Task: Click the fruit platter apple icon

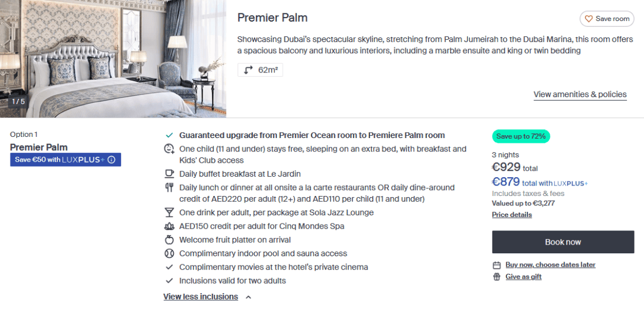Action: pos(169,240)
